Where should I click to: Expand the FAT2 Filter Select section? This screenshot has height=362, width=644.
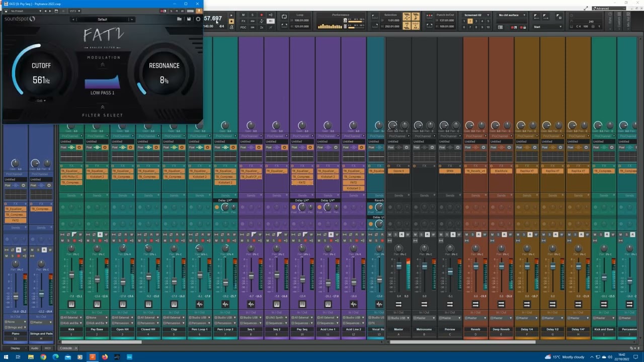click(103, 107)
